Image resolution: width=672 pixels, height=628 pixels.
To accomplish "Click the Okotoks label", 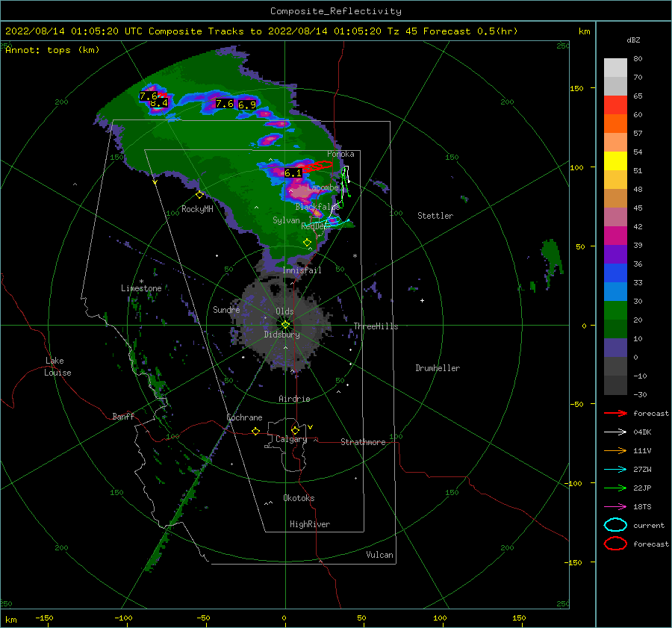I will [299, 498].
